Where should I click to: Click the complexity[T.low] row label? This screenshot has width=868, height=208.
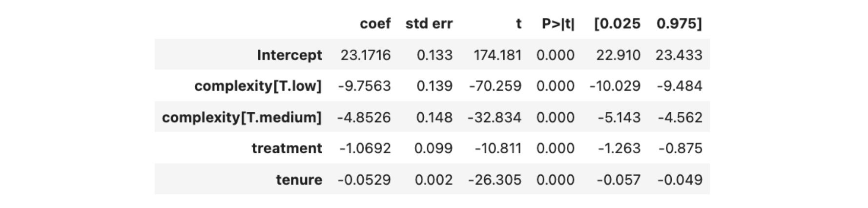258,86
